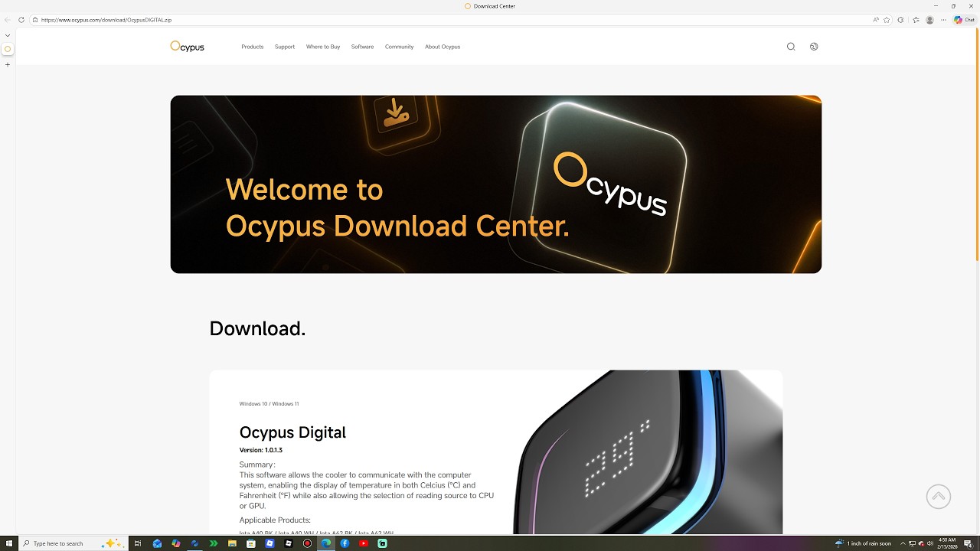Screen dimensions: 980x551
Task: Open the site search magnifier icon
Action: point(791,47)
